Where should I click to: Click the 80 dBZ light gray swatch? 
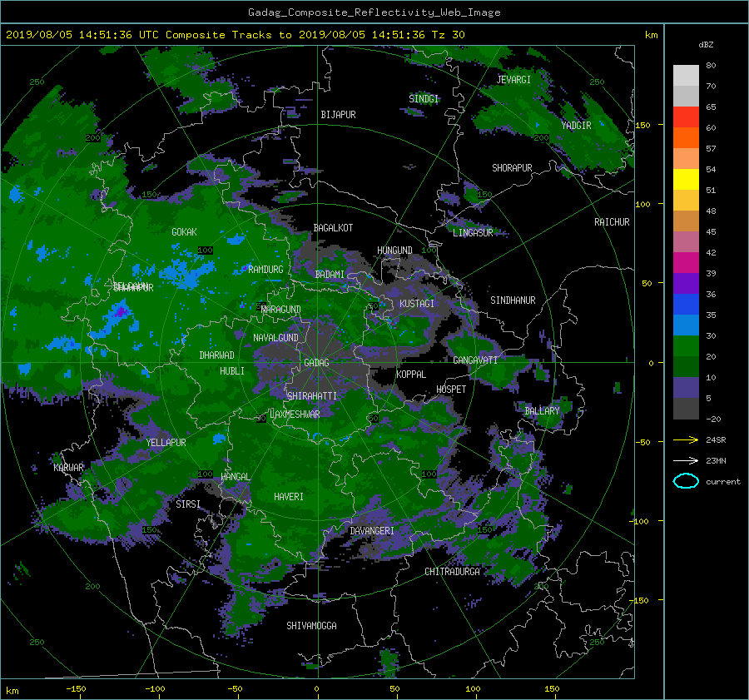[x=686, y=75]
